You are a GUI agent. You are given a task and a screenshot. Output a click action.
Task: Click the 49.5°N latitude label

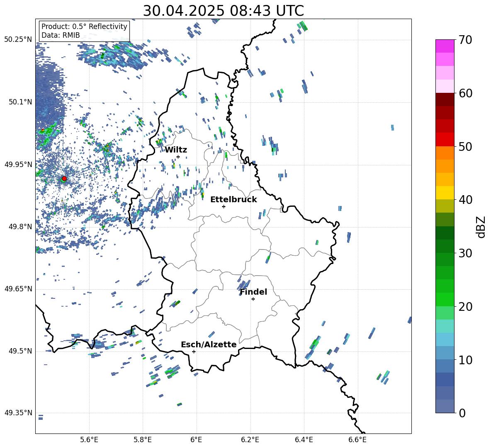(x=20, y=351)
